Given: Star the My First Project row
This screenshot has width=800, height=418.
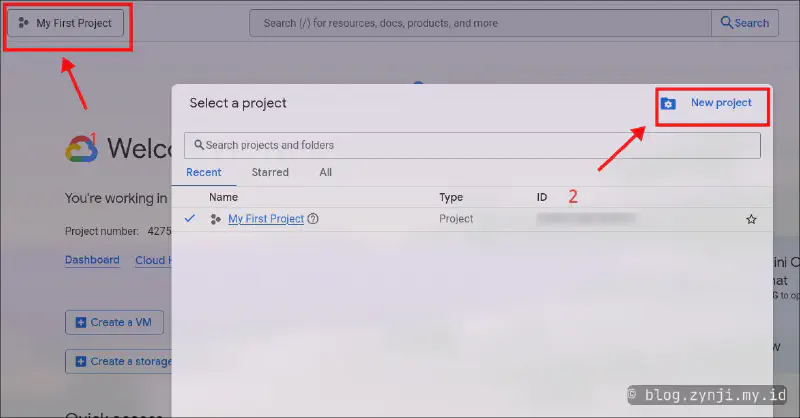Looking at the screenshot, I should point(751,219).
